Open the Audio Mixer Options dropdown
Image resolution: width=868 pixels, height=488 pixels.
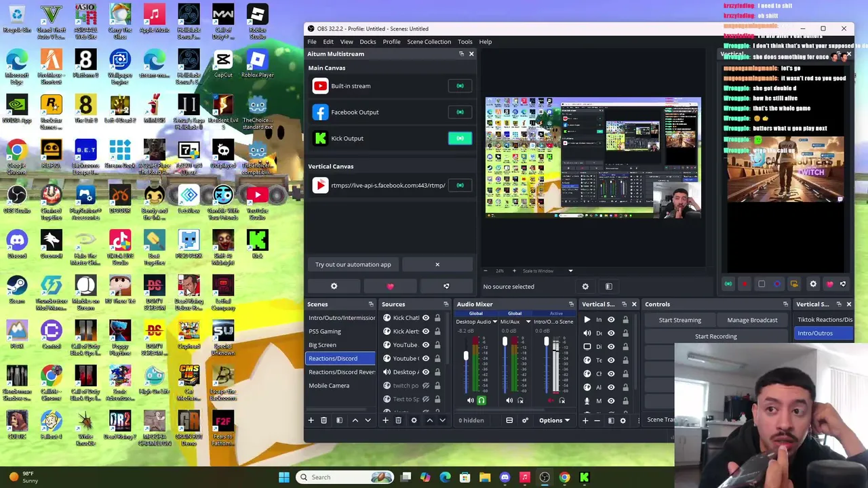coord(554,420)
